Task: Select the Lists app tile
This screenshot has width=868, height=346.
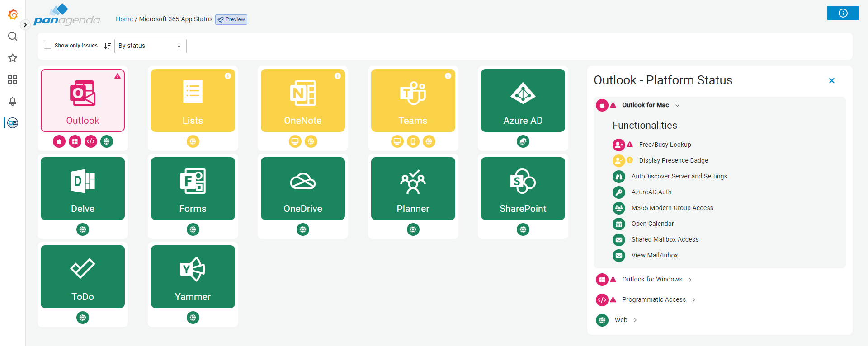Action: tap(193, 100)
